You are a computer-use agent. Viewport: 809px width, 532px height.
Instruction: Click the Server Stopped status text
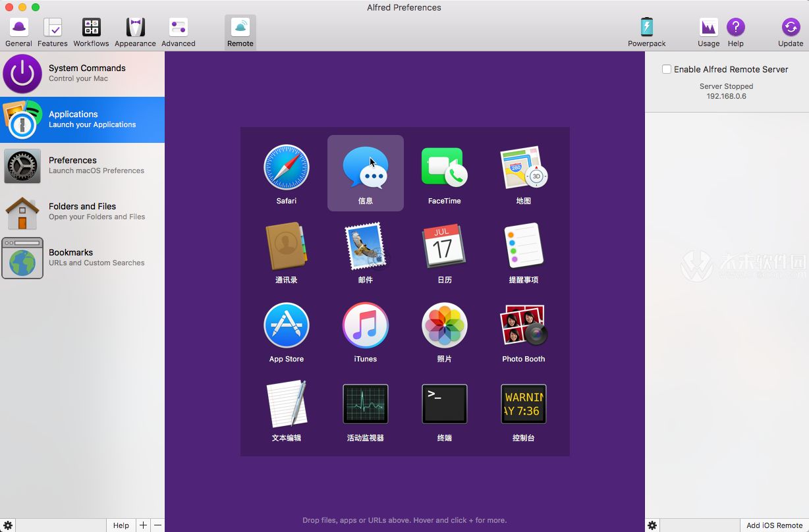click(x=726, y=86)
